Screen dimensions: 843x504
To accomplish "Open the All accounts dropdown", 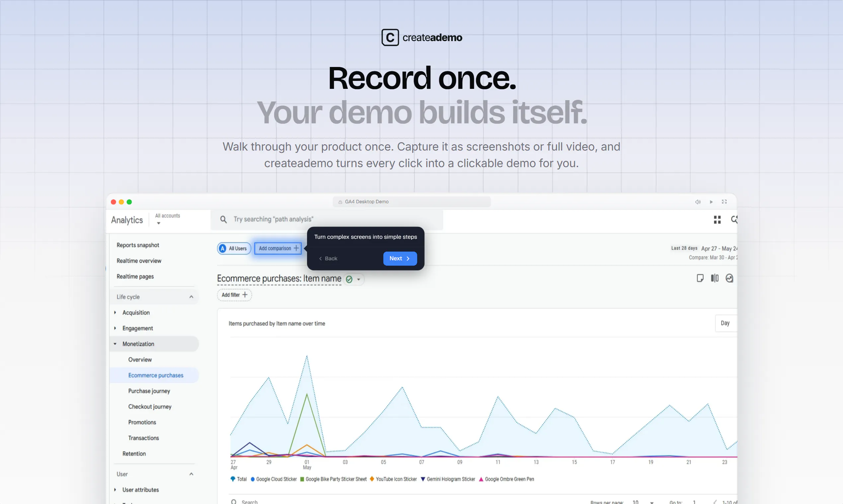I will click(x=168, y=219).
